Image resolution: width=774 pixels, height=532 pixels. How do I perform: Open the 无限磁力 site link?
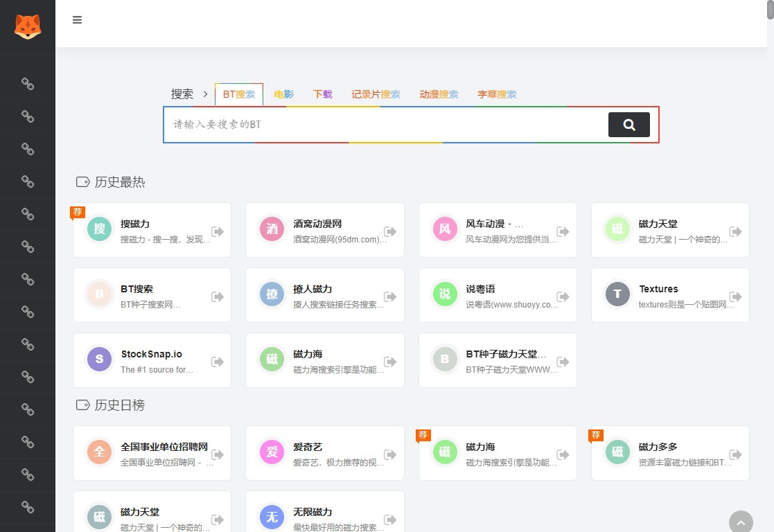point(313,513)
